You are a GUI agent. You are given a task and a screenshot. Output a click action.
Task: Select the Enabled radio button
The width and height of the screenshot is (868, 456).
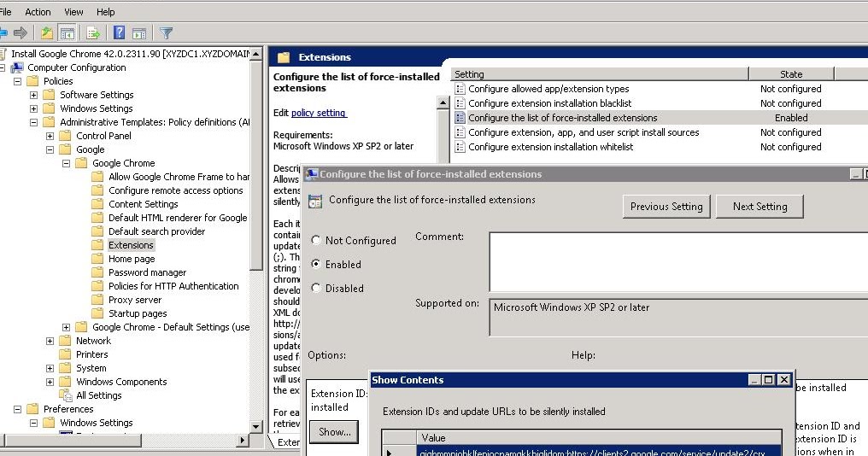click(x=316, y=264)
